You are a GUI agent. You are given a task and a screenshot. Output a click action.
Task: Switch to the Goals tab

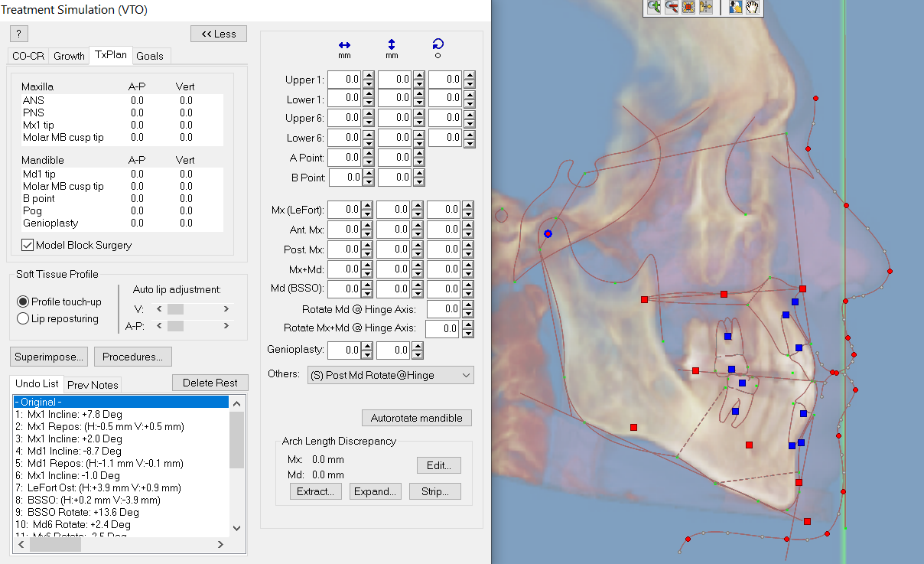point(150,56)
